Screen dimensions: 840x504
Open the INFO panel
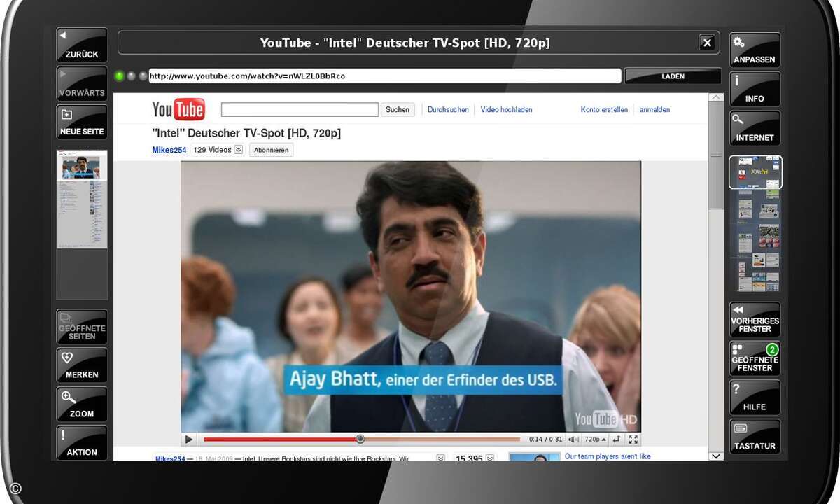click(755, 90)
